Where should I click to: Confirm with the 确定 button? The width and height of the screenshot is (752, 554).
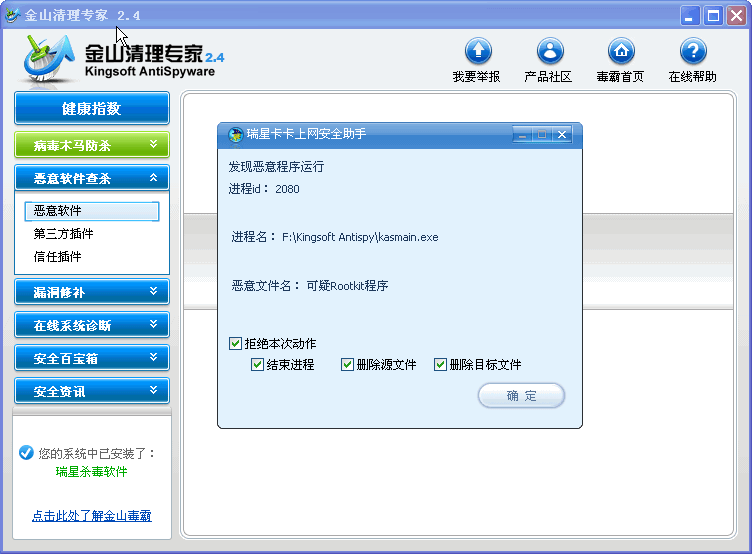[x=521, y=396]
